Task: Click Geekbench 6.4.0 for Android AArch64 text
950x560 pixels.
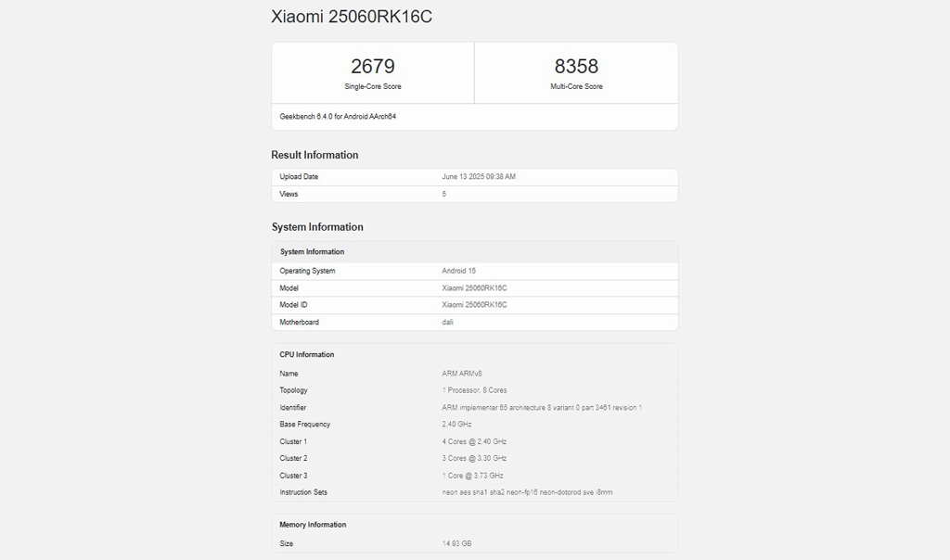Action: (x=338, y=116)
